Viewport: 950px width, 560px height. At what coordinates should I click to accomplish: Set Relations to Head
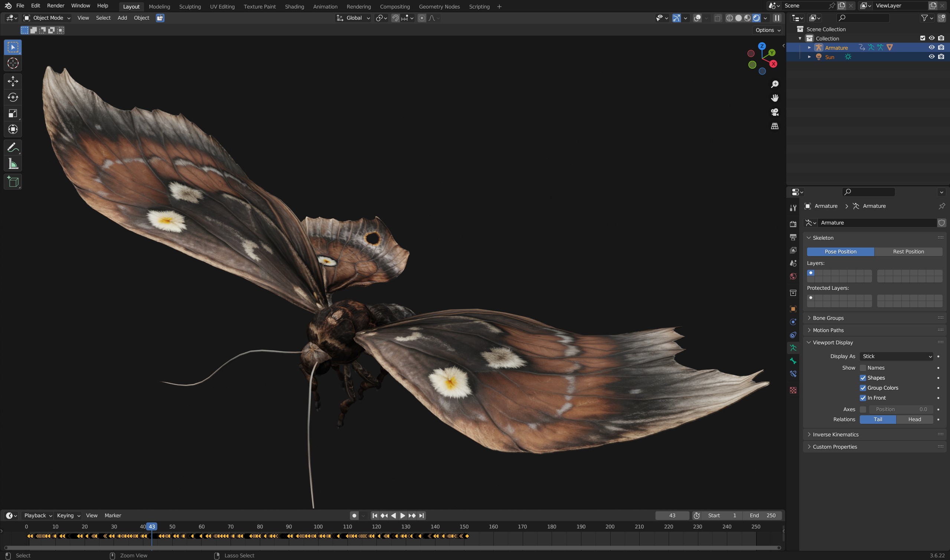pos(914,419)
